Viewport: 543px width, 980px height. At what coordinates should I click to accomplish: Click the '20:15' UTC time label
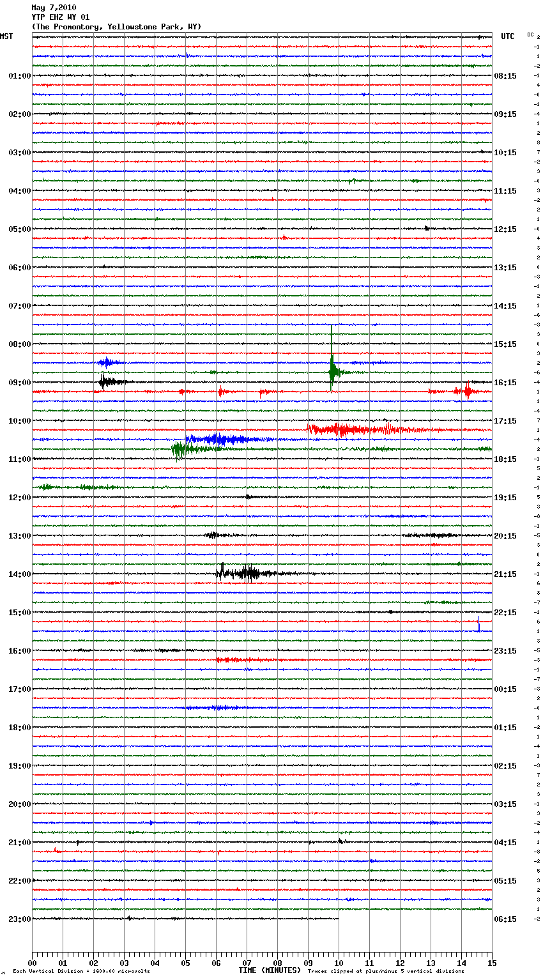coord(505,536)
